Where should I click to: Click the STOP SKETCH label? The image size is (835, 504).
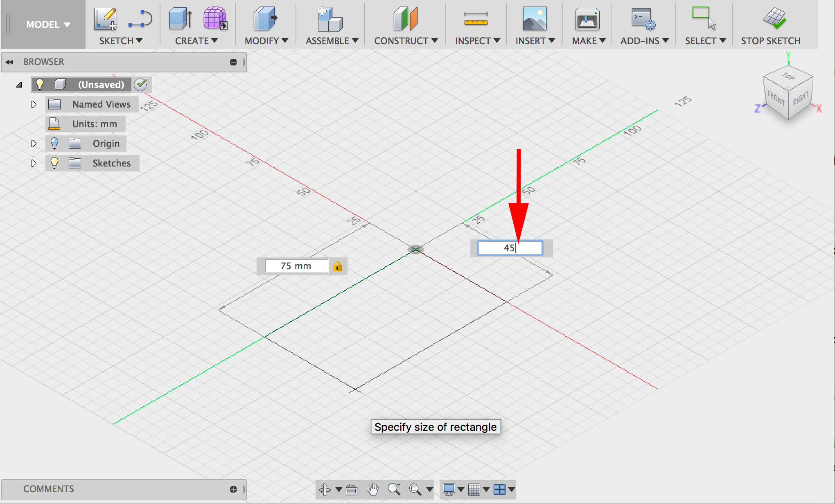pyautogui.click(x=771, y=41)
